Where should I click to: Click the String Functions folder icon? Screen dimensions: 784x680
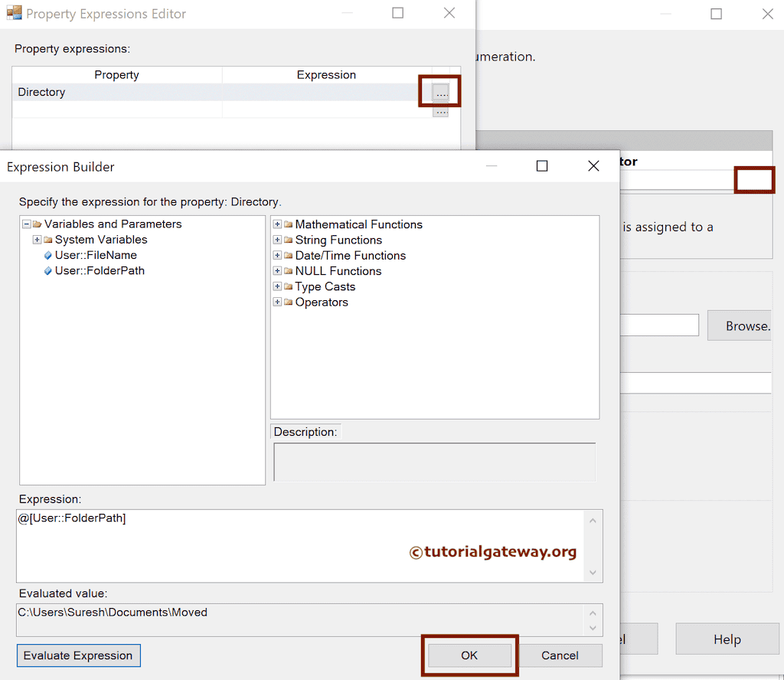click(x=288, y=240)
